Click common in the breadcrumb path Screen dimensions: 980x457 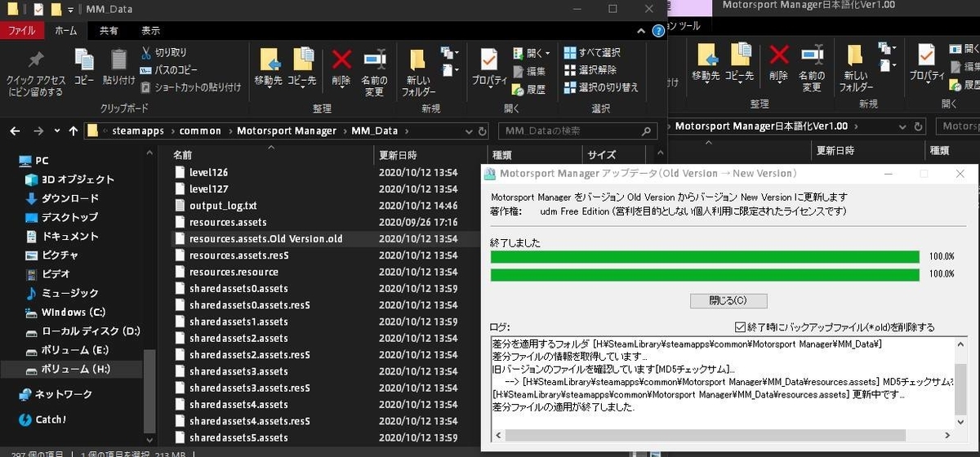(200, 131)
